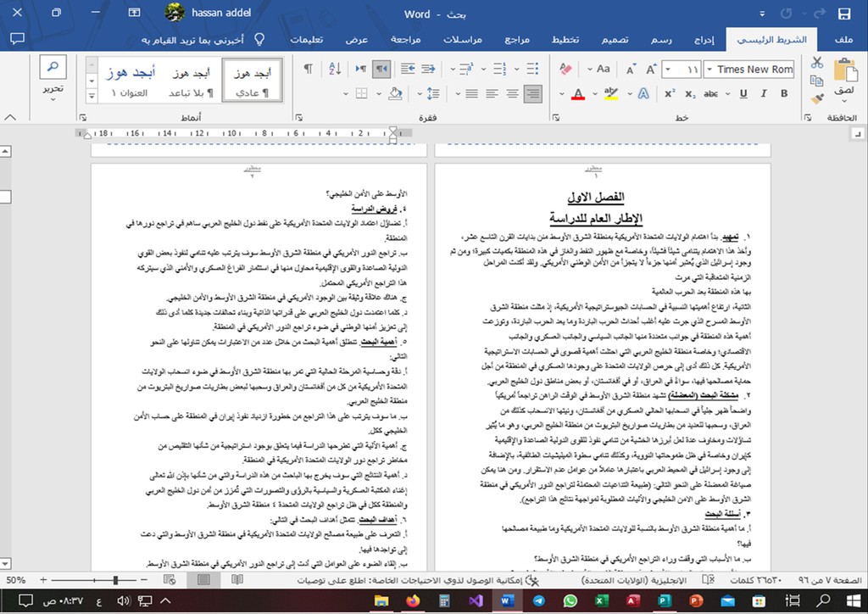Open the word count كلمات in status bar
Screen dimensions: 868x614
point(755,580)
